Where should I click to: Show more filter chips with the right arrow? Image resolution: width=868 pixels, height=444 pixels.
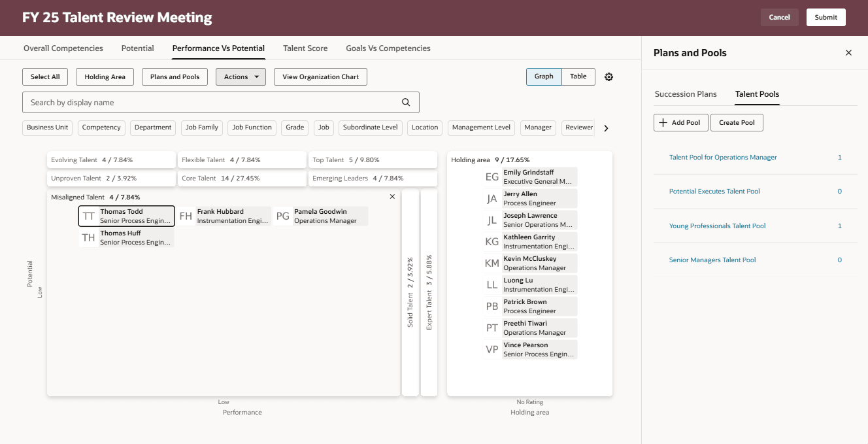click(606, 128)
